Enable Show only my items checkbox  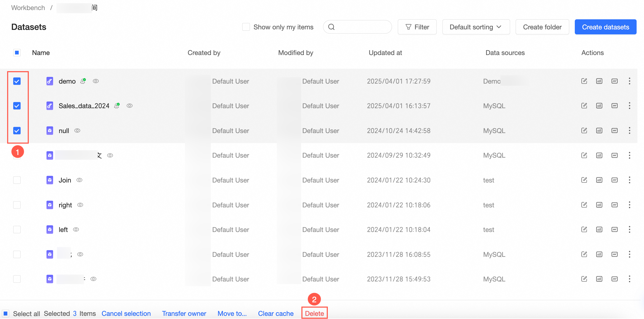coord(246,27)
